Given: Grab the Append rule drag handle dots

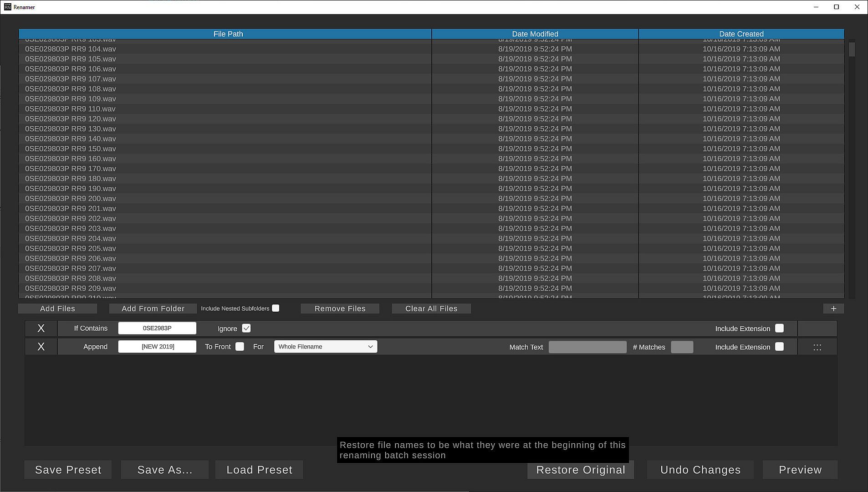Looking at the screenshot, I should [817, 347].
